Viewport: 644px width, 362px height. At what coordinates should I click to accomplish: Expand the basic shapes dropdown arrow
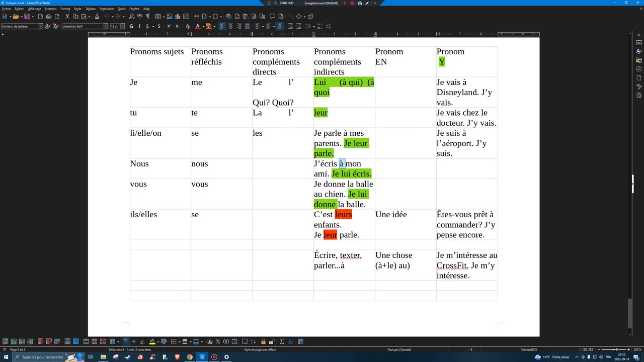coord(304,17)
